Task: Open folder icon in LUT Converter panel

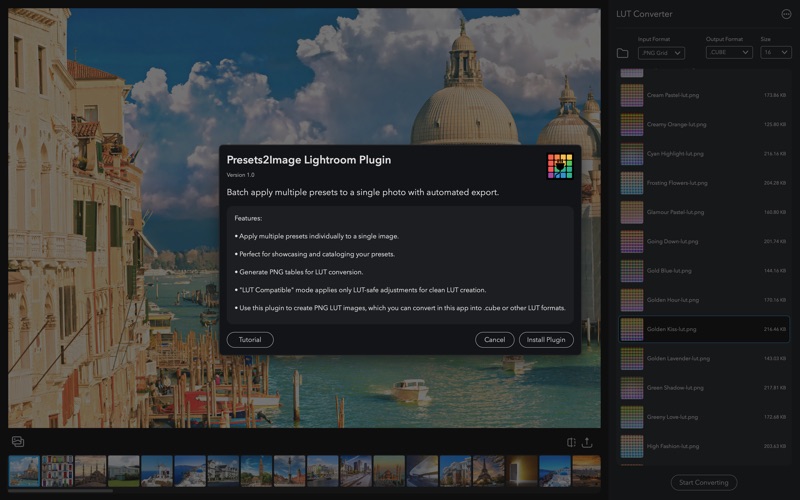Action: pyautogui.click(x=622, y=53)
